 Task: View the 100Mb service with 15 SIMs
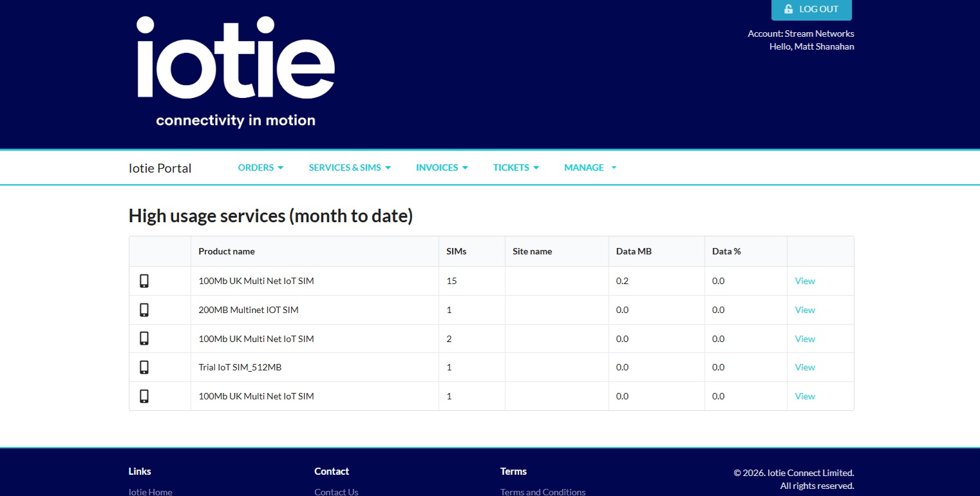pyautogui.click(x=805, y=281)
